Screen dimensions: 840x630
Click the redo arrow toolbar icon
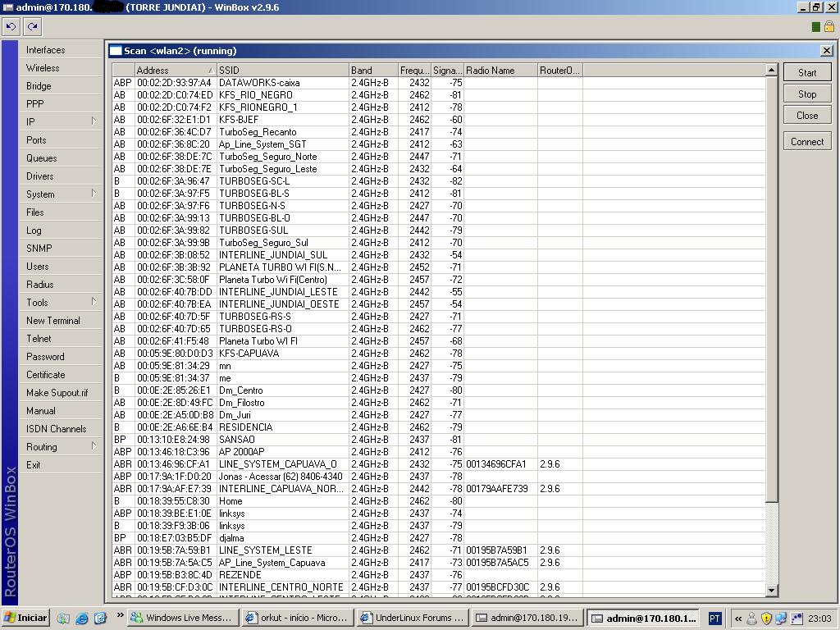coord(32,26)
